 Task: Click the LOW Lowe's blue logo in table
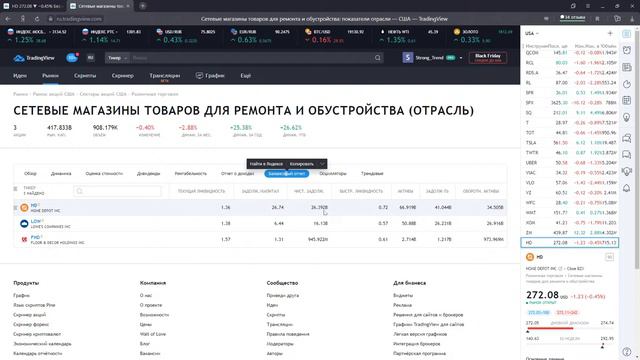coord(24,224)
